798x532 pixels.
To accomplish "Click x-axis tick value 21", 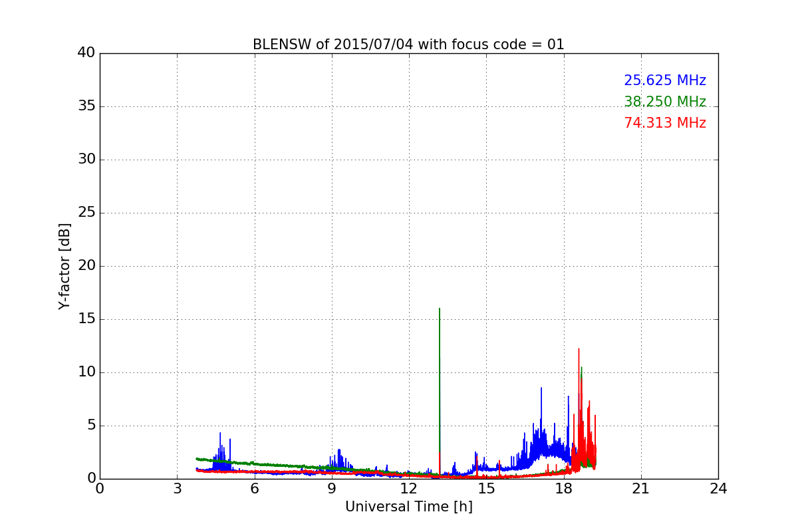I will 641,489.
